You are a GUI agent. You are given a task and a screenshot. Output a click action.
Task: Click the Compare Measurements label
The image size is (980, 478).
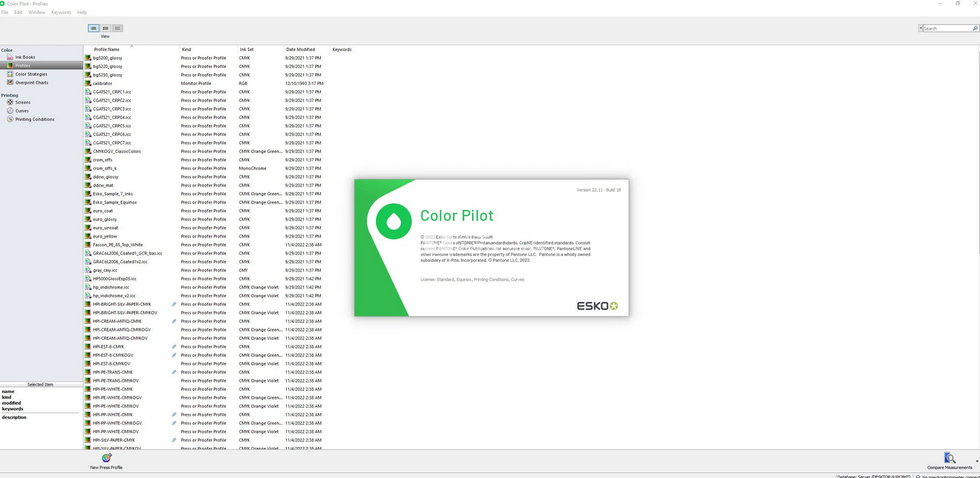[950, 468]
